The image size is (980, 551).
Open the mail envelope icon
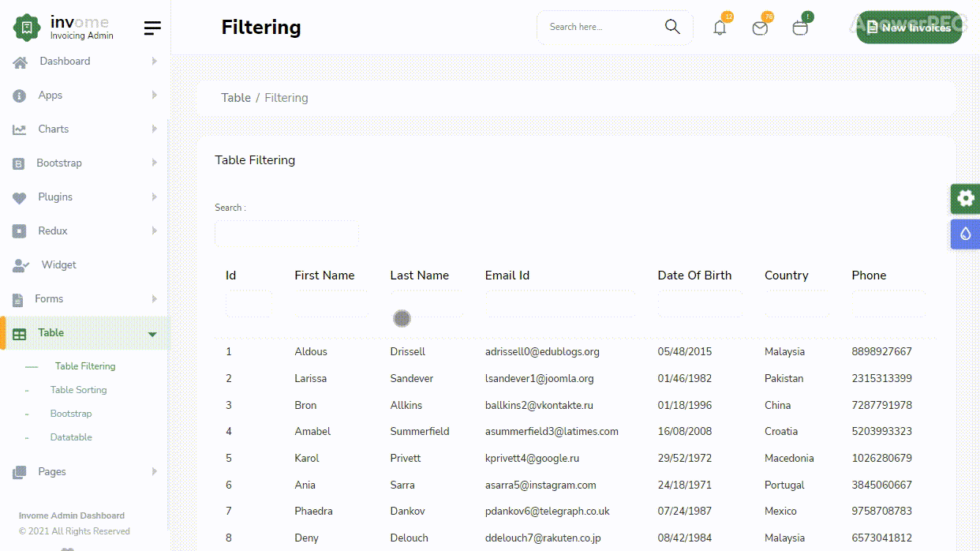[x=760, y=28]
